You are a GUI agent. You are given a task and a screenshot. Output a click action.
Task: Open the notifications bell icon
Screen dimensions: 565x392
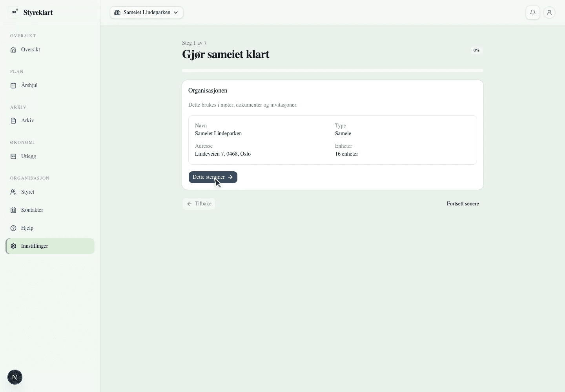click(x=533, y=13)
